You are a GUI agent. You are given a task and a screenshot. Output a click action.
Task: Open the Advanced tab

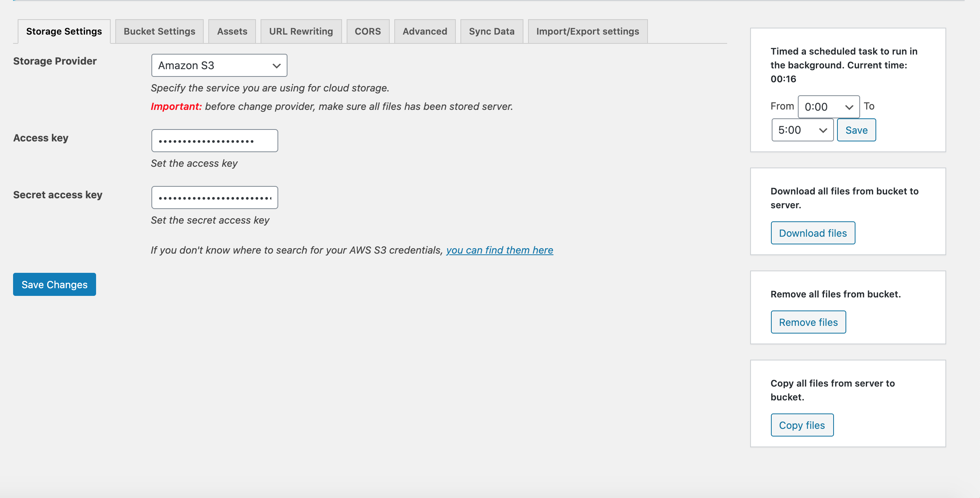coord(424,32)
